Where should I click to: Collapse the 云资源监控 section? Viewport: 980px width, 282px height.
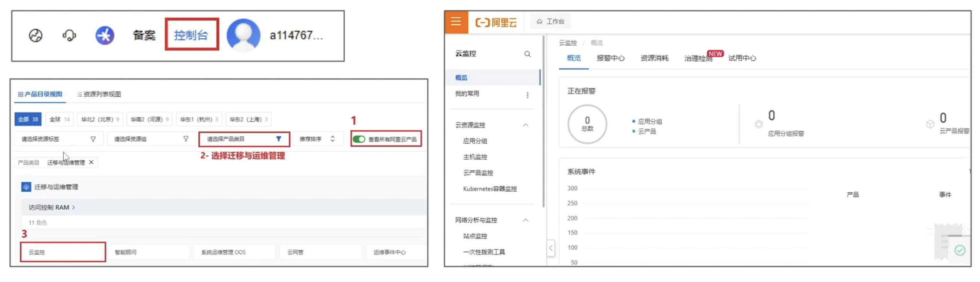coord(526,125)
